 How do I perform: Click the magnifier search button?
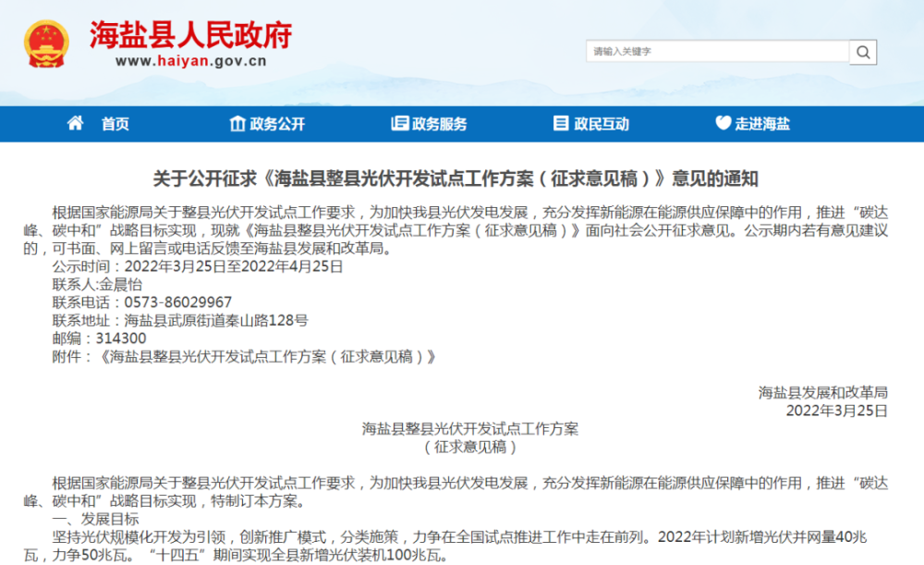[863, 52]
